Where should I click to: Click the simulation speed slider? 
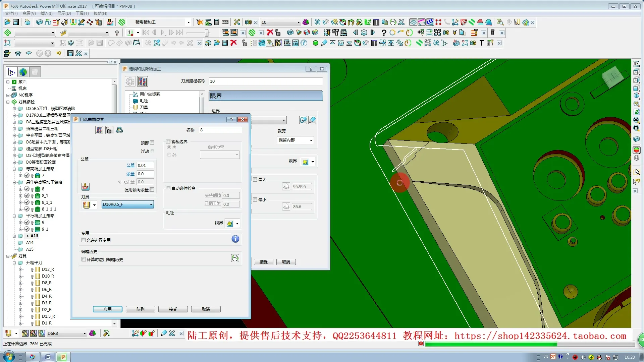point(207,33)
